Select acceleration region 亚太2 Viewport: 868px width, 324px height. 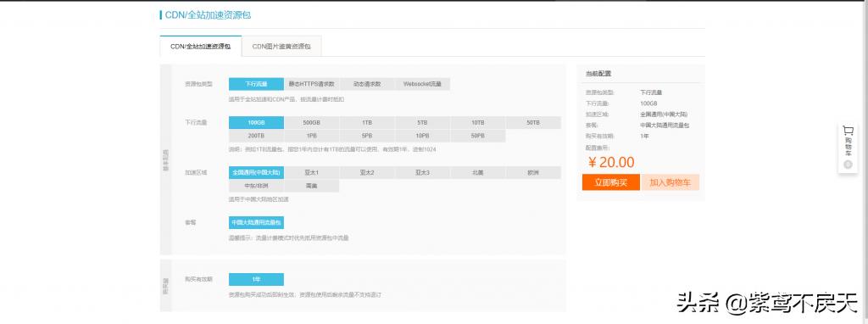pos(367,173)
